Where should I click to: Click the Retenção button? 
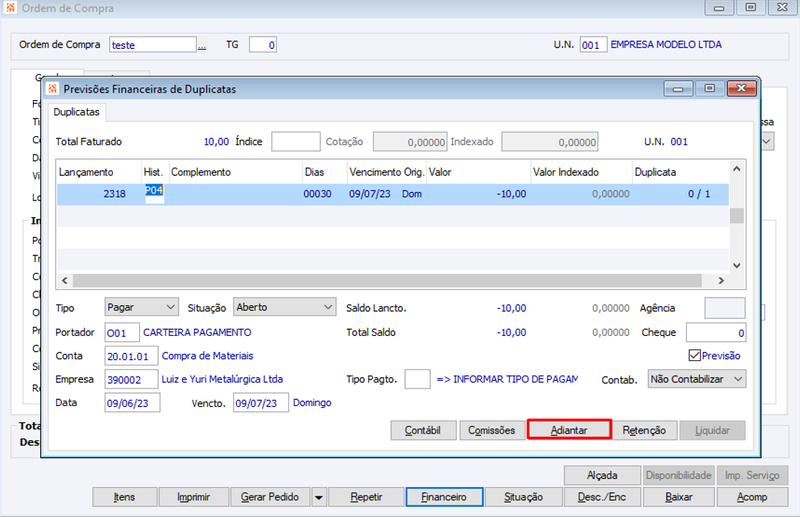tap(644, 430)
